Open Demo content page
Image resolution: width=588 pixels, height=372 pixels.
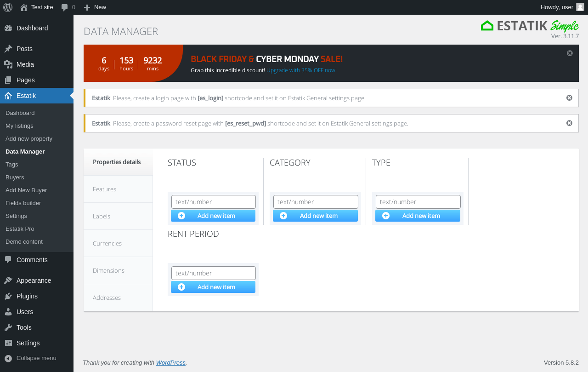(x=37, y=241)
